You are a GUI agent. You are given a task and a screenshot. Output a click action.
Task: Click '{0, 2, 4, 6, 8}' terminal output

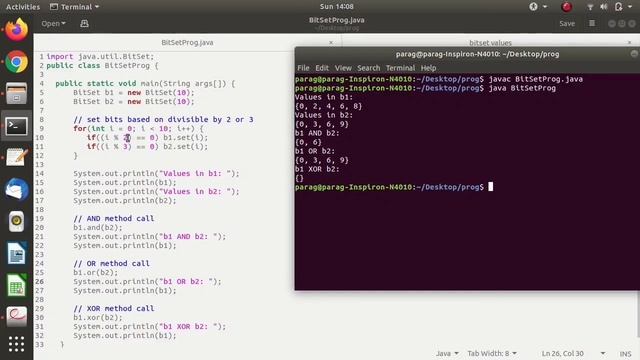[x=328, y=106]
